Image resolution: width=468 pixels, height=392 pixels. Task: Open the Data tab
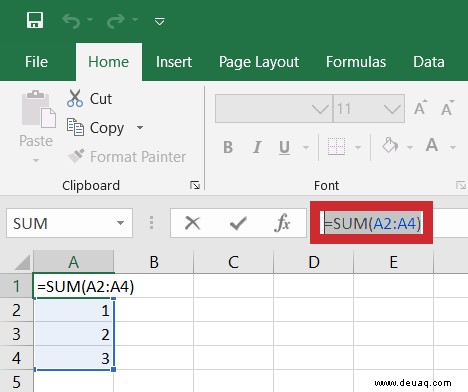(x=429, y=62)
